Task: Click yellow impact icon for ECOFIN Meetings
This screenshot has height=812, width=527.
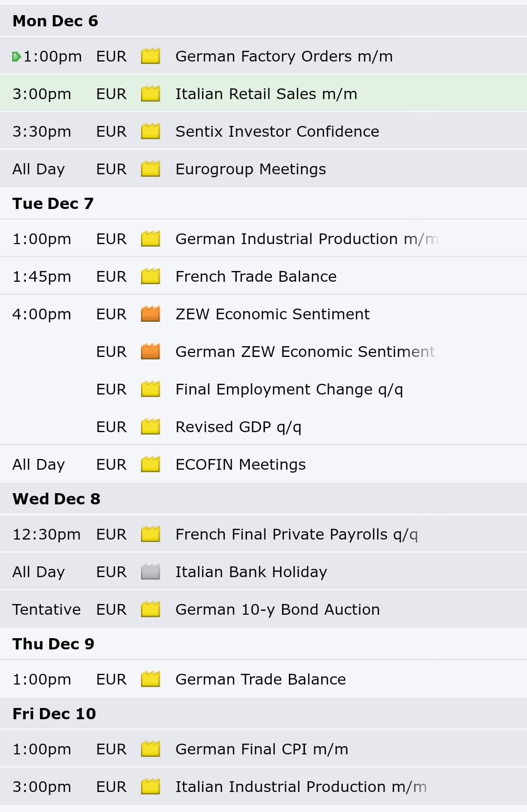Action: 150,464
